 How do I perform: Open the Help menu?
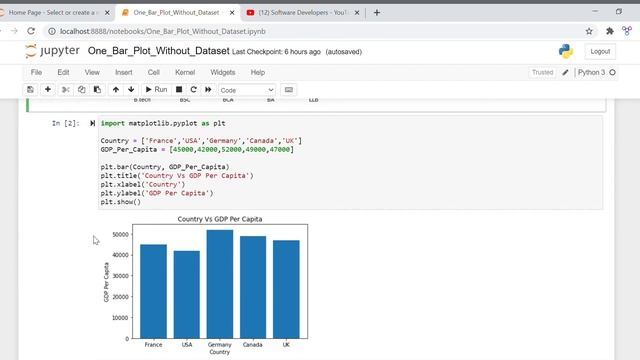pos(258,72)
